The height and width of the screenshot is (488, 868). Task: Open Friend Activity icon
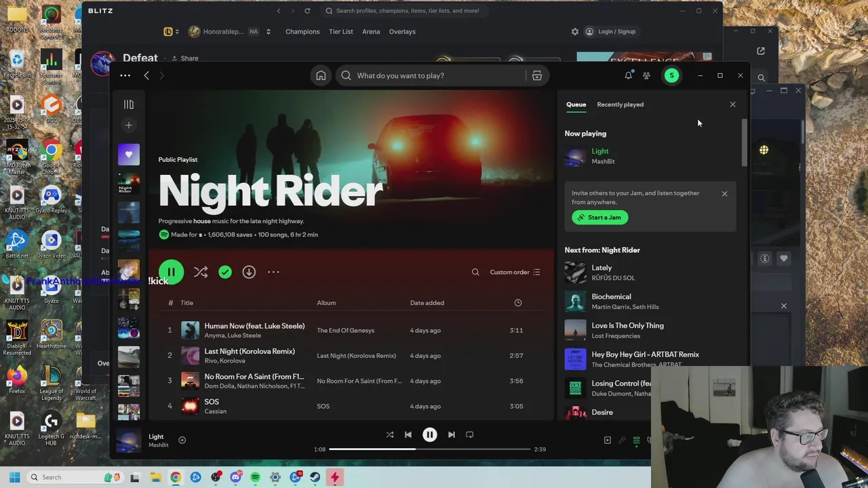[646, 75]
